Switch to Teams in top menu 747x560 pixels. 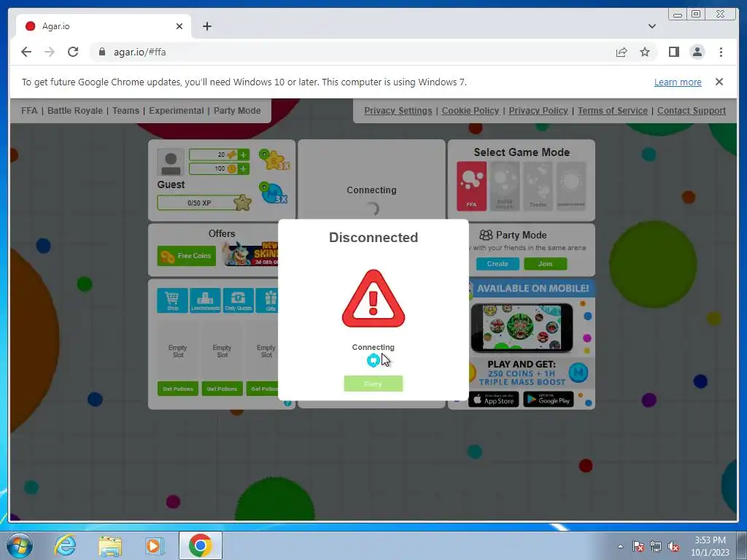coord(125,111)
